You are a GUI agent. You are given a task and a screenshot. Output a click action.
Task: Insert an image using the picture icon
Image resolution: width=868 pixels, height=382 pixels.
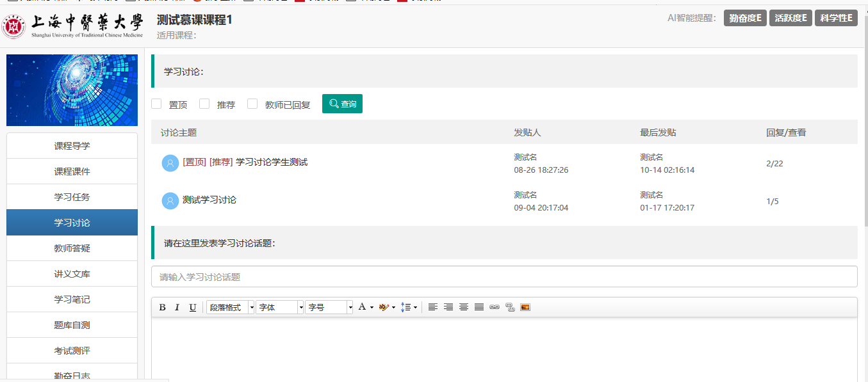click(x=525, y=307)
